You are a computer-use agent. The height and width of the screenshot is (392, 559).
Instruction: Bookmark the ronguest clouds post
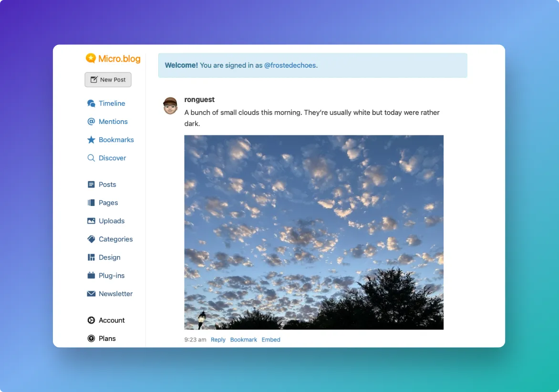tap(243, 340)
